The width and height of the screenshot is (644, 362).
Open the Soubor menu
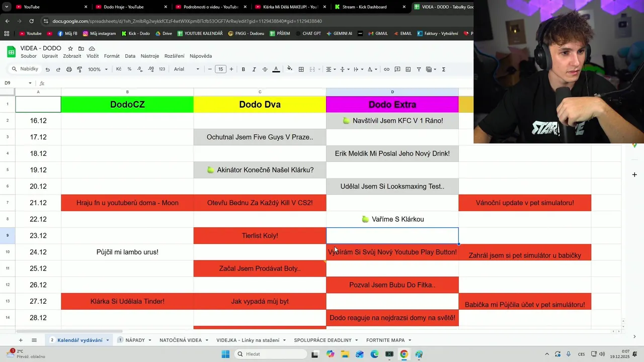[29, 56]
